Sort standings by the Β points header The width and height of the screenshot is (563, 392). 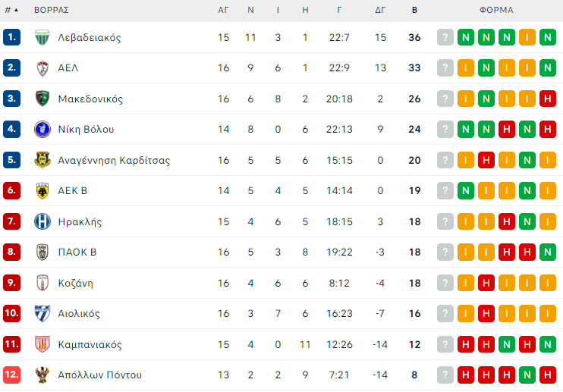point(414,11)
